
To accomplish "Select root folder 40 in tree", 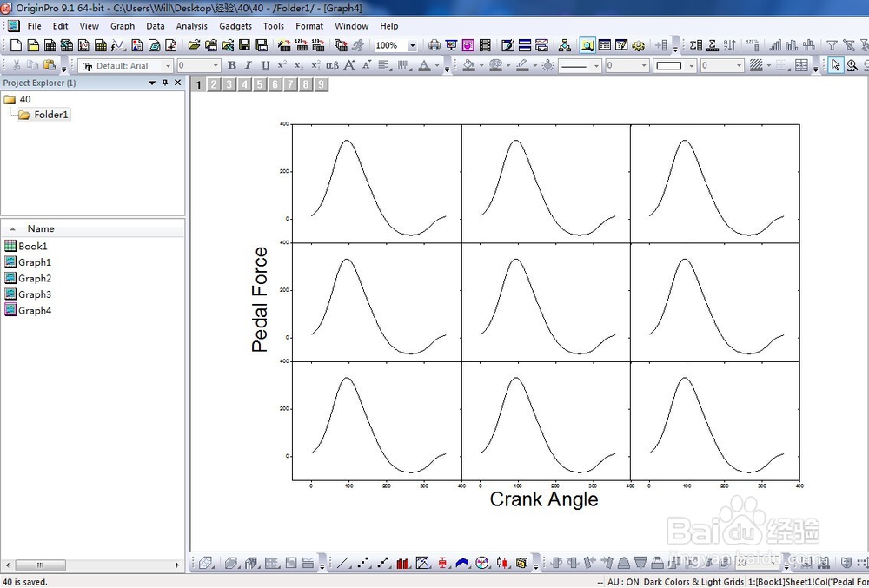I will click(17, 99).
